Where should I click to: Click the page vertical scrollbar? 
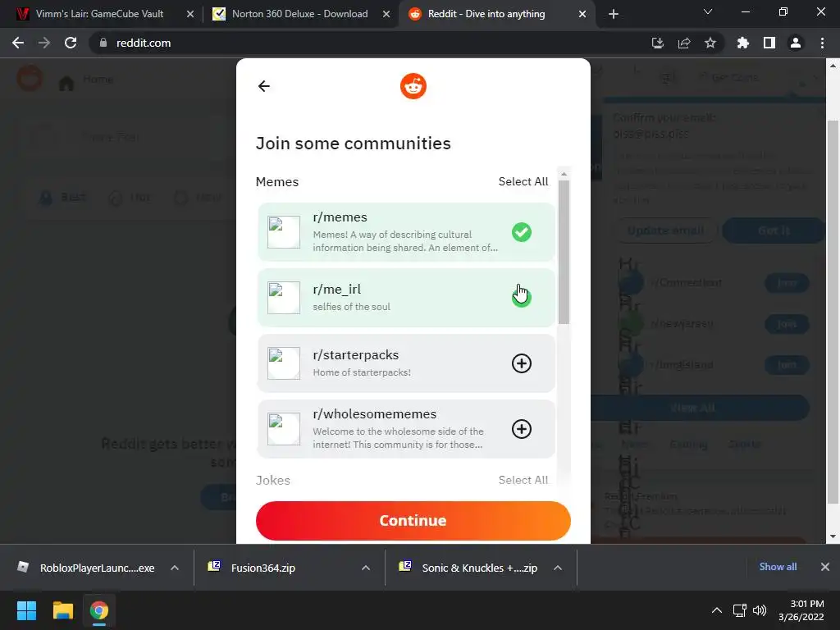[x=832, y=312]
